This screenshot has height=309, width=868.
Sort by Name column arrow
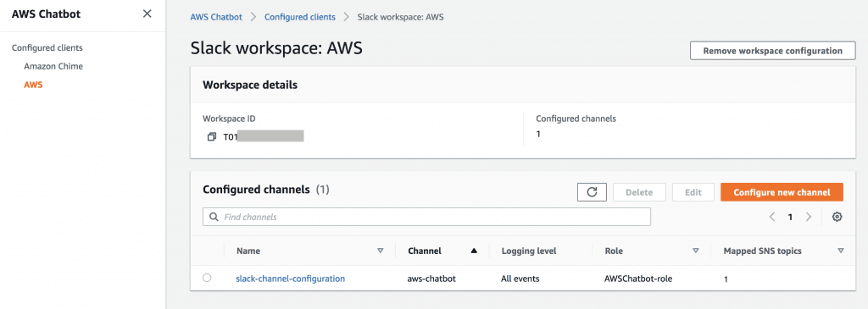click(x=380, y=251)
